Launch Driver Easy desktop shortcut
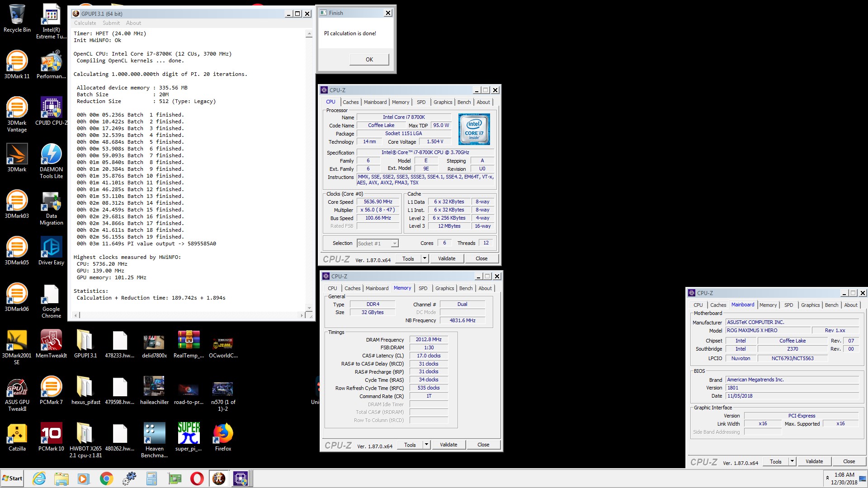Screen dimensions: 868x488 [51, 251]
